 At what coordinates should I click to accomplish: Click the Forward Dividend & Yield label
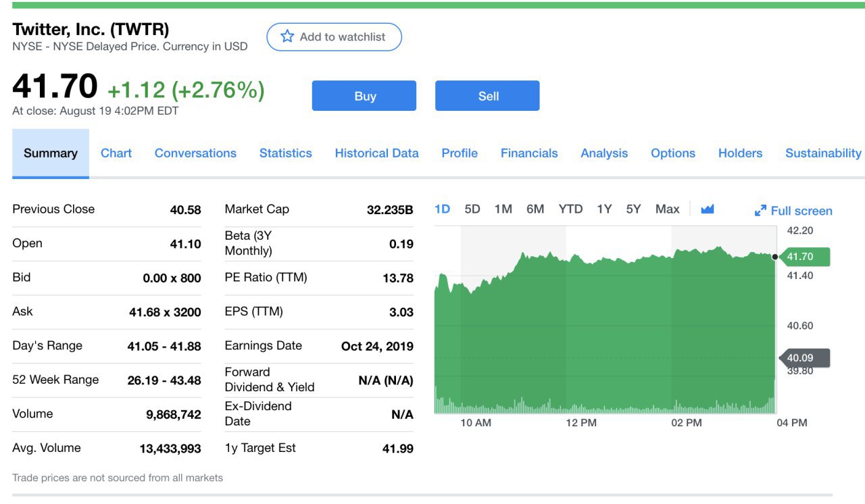click(270, 380)
